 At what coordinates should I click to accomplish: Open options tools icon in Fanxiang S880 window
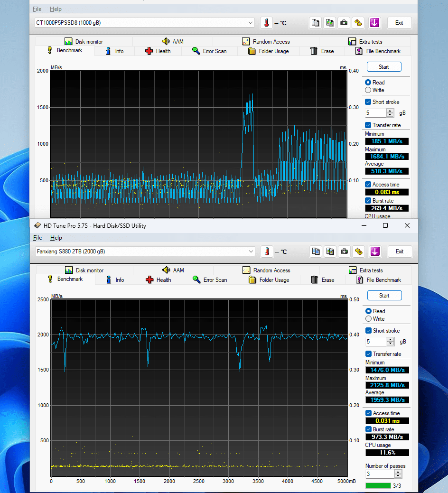[x=359, y=251]
